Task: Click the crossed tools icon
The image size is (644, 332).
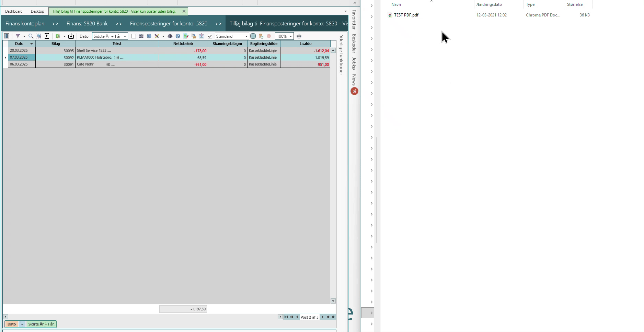Action: click(157, 36)
